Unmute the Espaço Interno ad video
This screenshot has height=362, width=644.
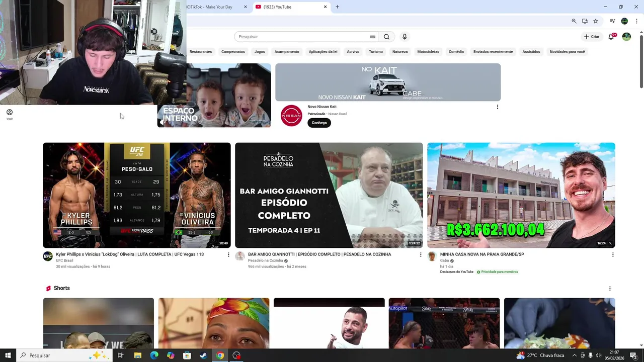coord(163,122)
